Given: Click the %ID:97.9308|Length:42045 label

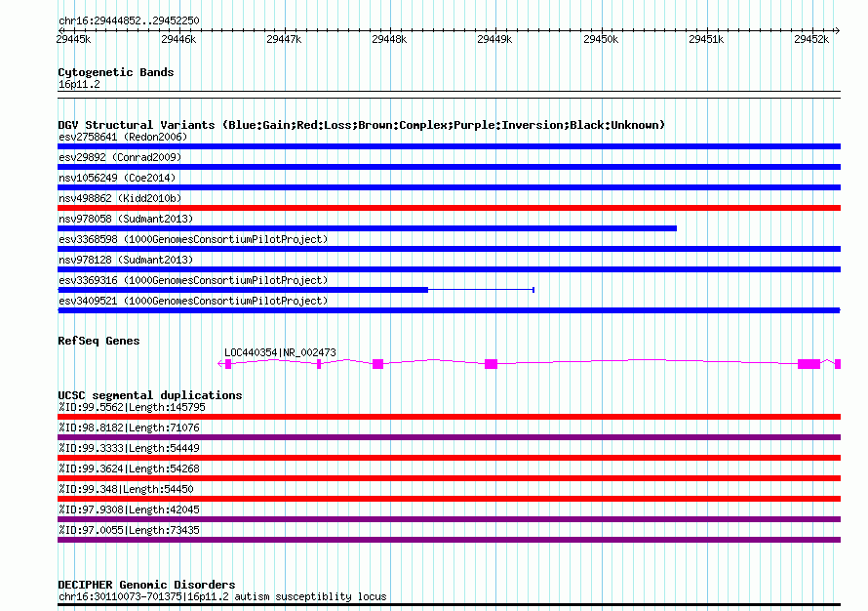Looking at the screenshot, I should click(129, 509).
